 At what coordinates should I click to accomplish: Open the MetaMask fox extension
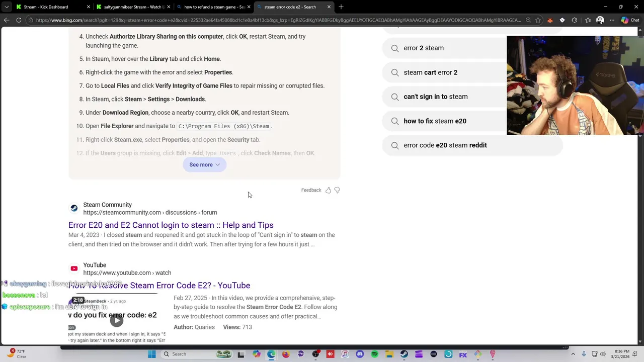click(550, 20)
